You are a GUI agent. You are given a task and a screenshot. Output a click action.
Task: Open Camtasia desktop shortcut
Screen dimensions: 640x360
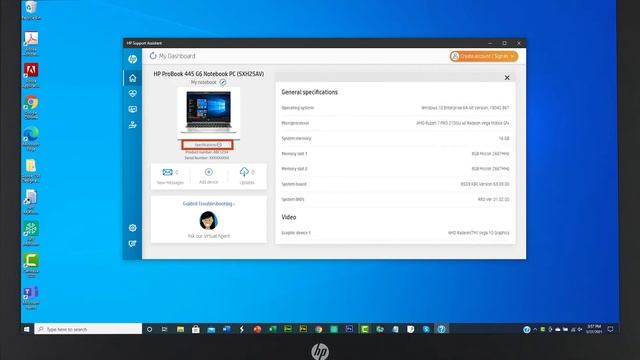(x=31, y=265)
